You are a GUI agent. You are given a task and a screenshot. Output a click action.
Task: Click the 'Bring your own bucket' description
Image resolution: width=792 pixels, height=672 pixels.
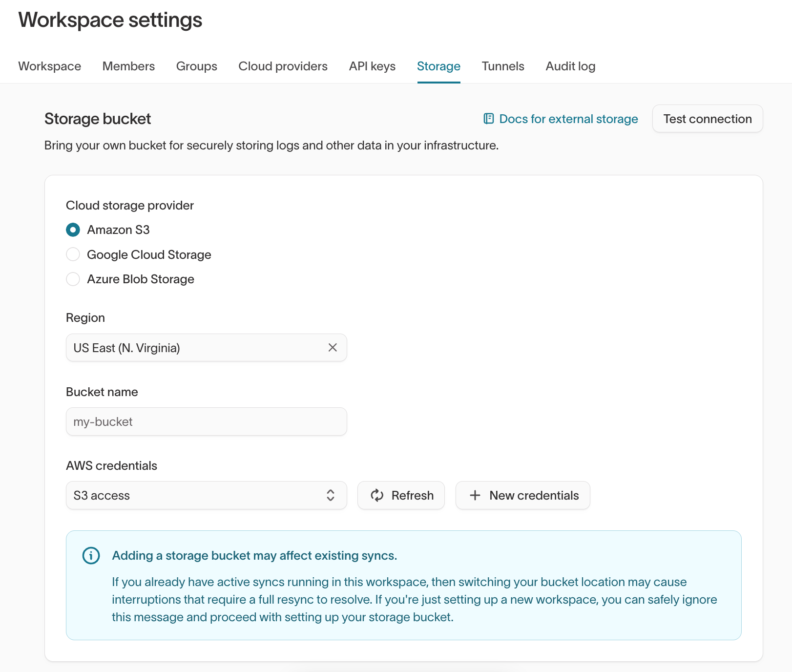(271, 146)
